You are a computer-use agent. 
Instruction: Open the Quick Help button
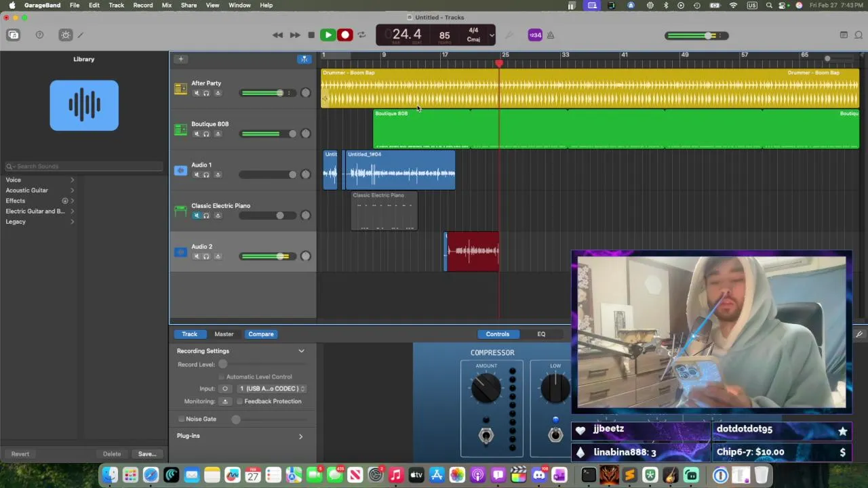(x=39, y=35)
